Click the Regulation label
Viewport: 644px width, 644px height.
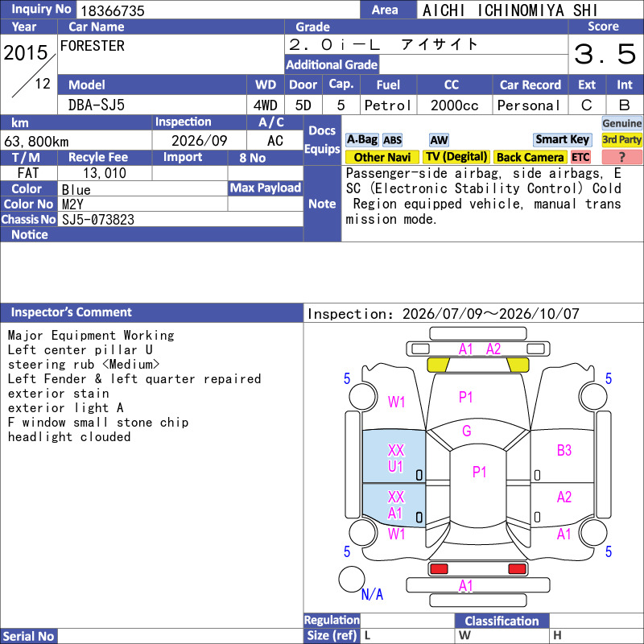[332, 620]
